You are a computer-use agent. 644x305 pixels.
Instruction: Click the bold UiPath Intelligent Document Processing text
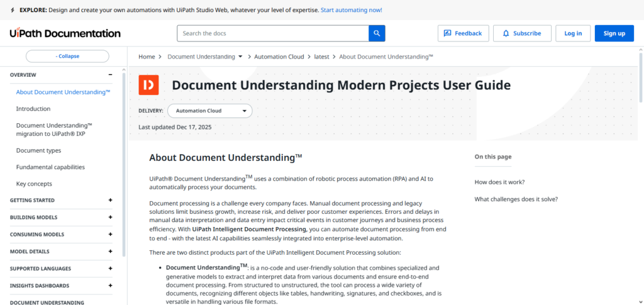coord(250,229)
